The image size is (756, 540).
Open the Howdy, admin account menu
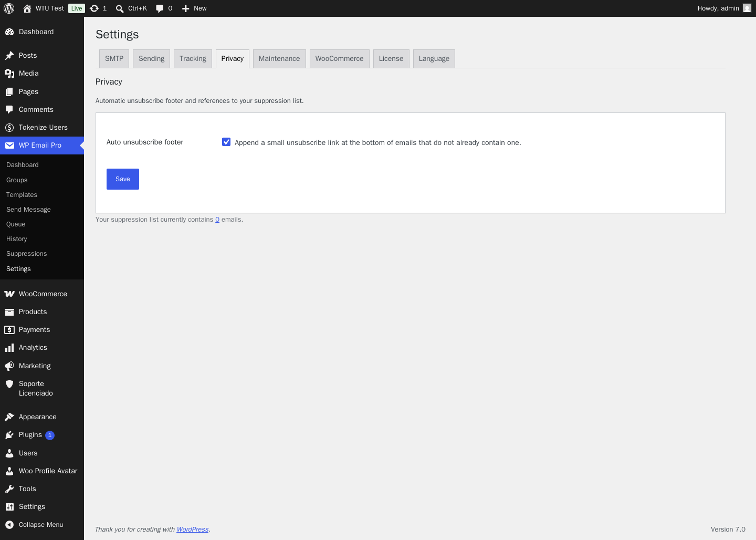click(724, 8)
